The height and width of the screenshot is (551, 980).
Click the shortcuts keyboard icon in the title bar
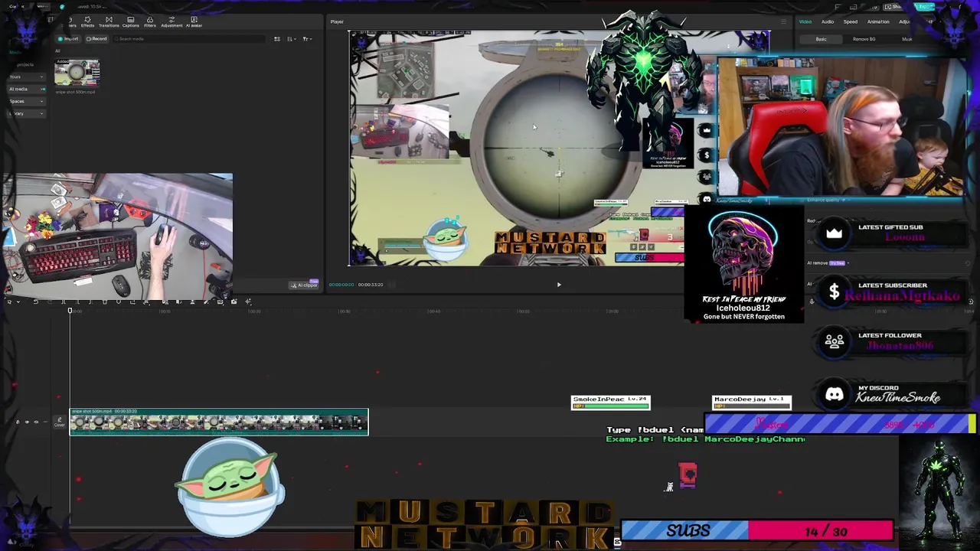click(854, 7)
